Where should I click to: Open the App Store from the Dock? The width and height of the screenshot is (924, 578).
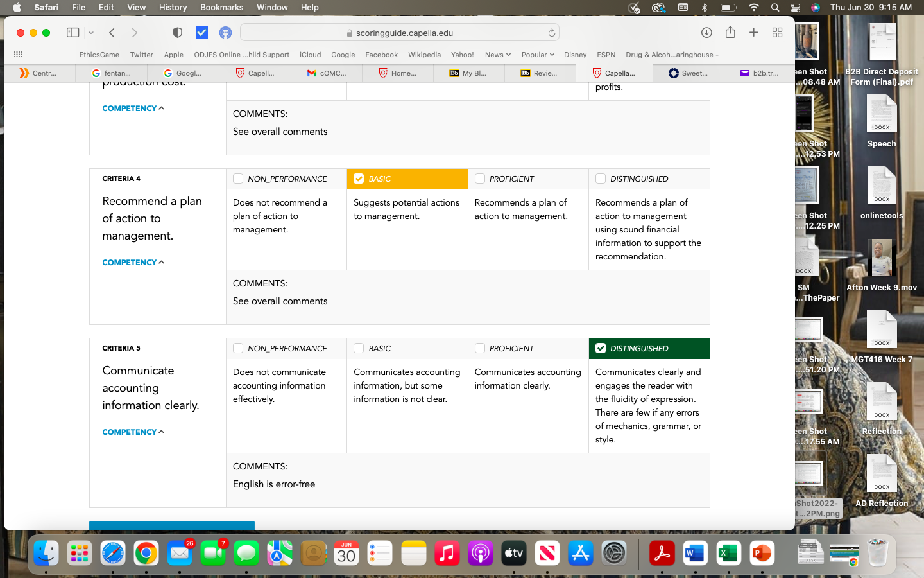click(x=580, y=553)
